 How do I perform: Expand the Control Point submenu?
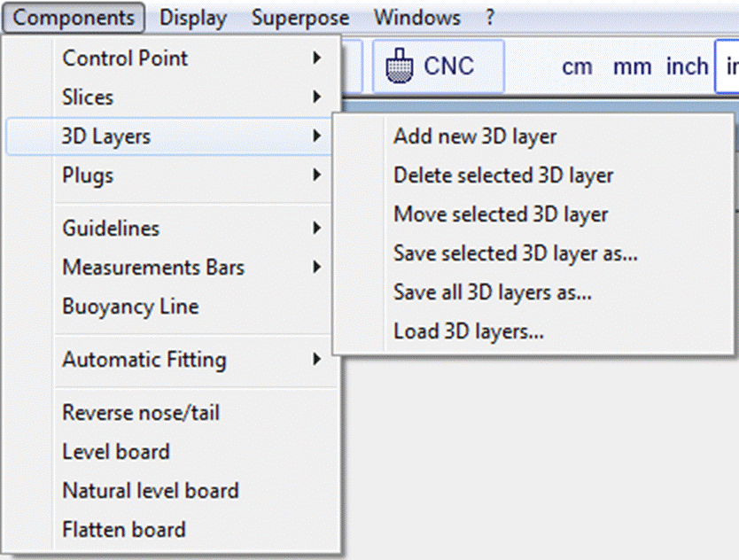click(x=125, y=58)
